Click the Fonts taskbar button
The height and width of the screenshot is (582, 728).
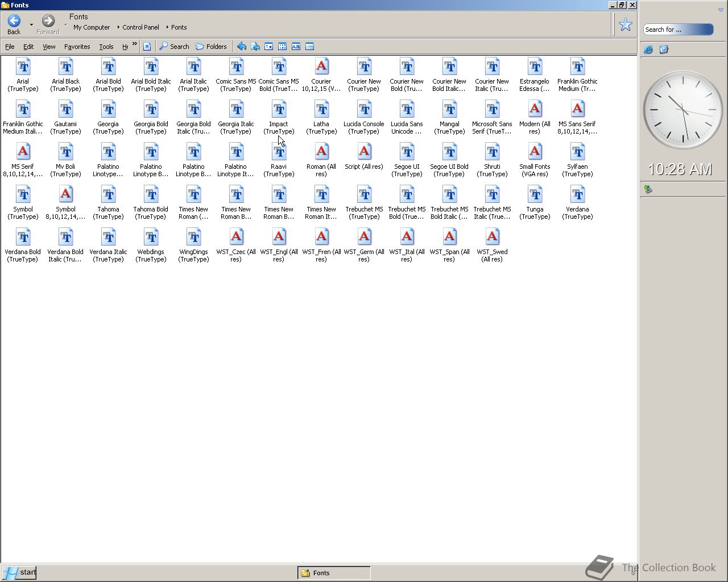(x=334, y=573)
